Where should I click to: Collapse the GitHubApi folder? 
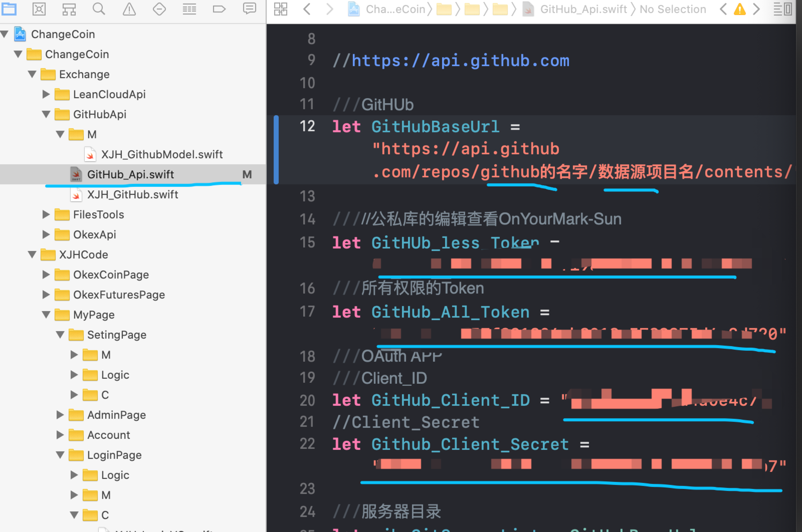(x=46, y=114)
